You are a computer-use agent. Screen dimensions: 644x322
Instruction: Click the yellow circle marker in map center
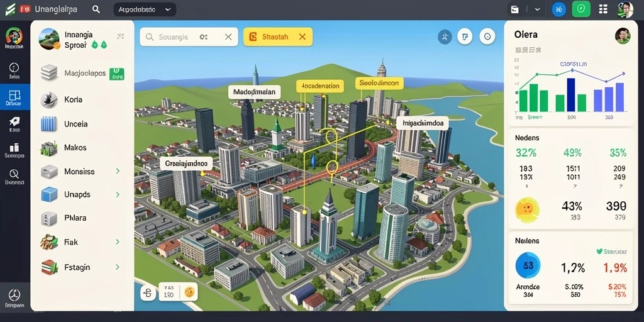332,167
